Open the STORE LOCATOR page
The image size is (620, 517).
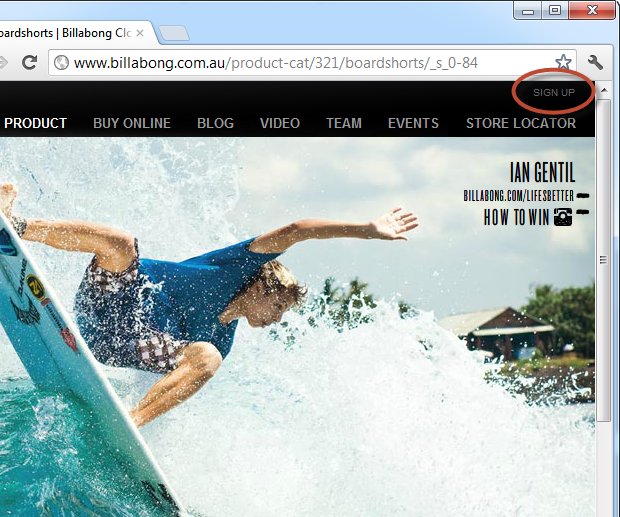pos(521,123)
